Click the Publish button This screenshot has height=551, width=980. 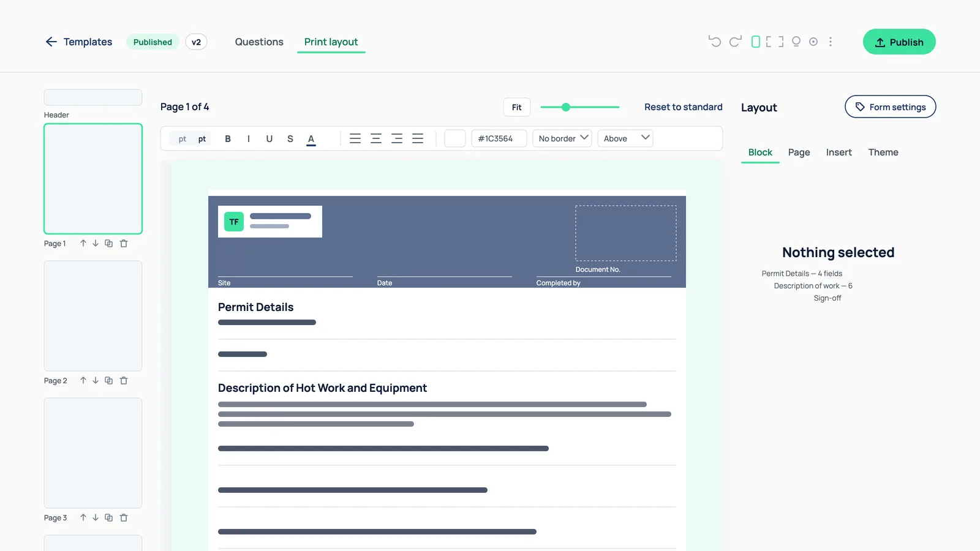pos(899,42)
